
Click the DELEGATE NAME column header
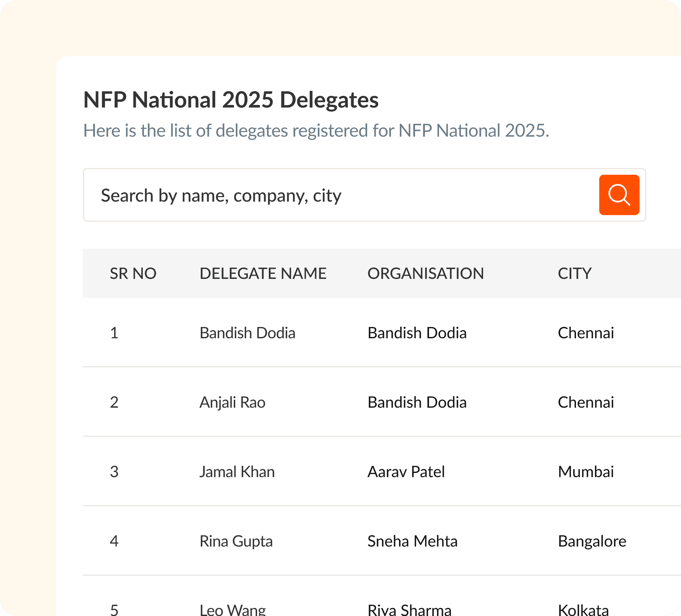[x=263, y=273]
